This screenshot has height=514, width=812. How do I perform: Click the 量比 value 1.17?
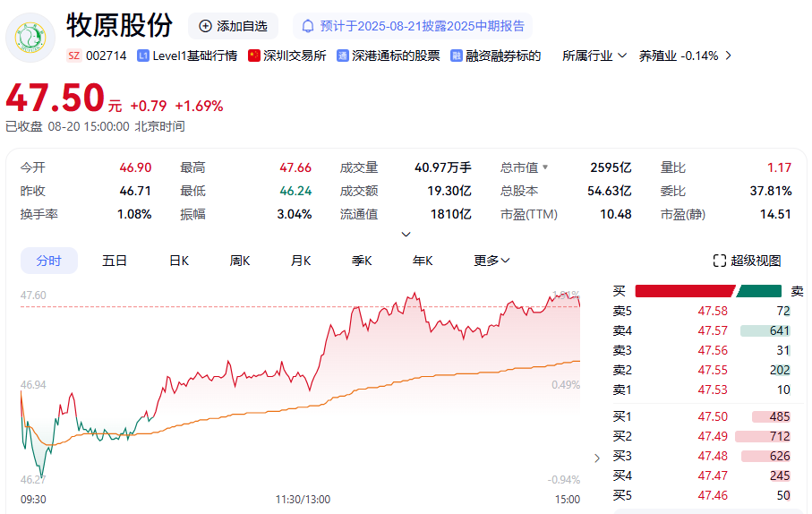(x=779, y=167)
